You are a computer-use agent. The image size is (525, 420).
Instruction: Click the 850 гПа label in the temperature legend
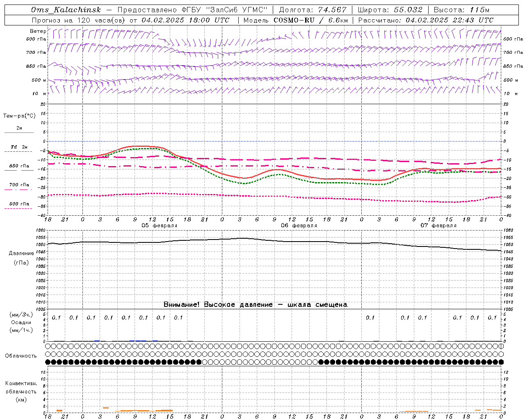pyautogui.click(x=19, y=166)
